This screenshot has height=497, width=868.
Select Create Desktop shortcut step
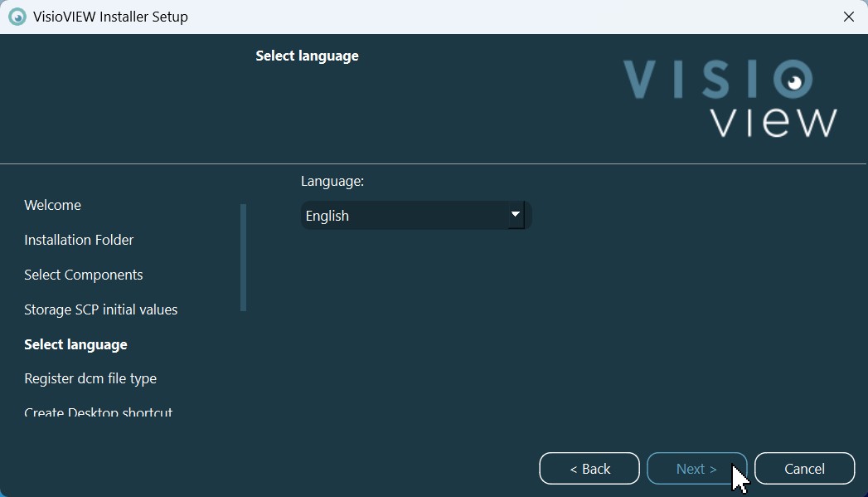click(x=98, y=412)
